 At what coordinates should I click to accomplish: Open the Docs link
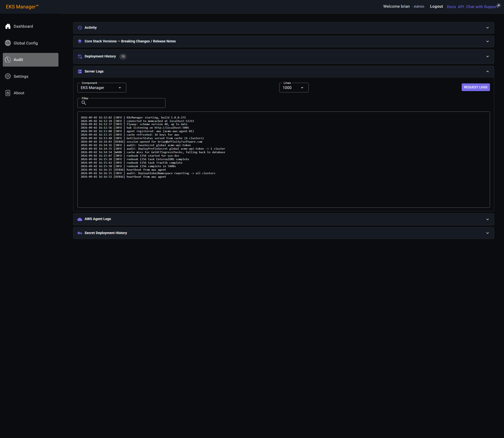tap(451, 7)
